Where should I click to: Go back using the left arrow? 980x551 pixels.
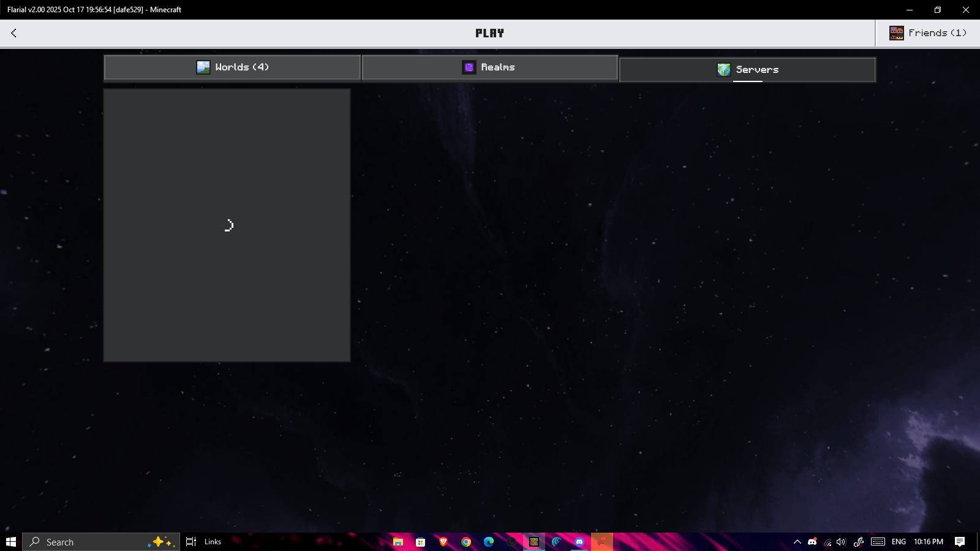(13, 33)
